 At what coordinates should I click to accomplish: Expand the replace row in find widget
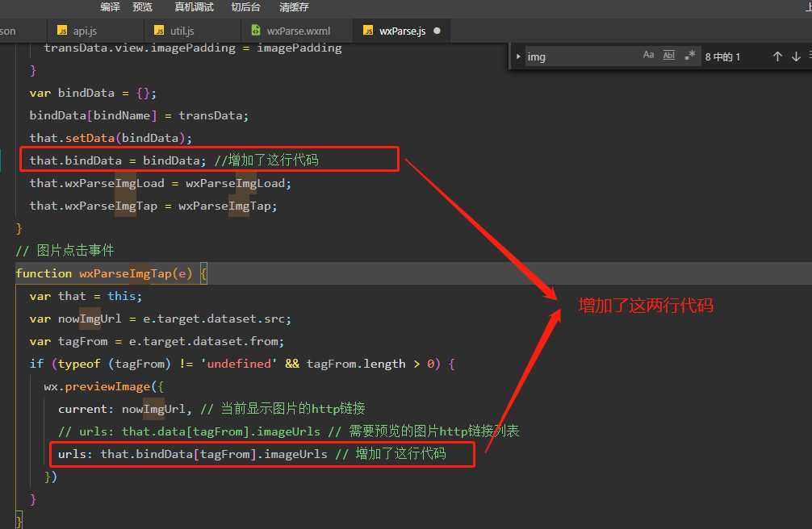pyautogui.click(x=518, y=56)
